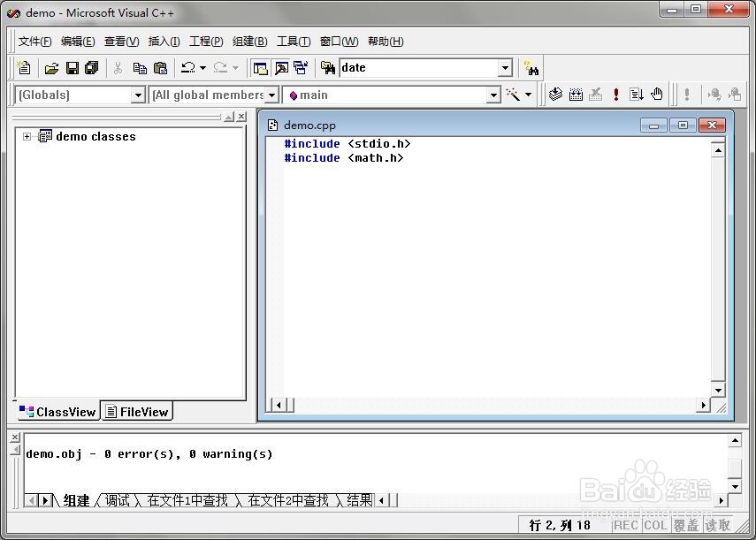Click the demo classes node icon
The image size is (756, 540).
point(45,136)
